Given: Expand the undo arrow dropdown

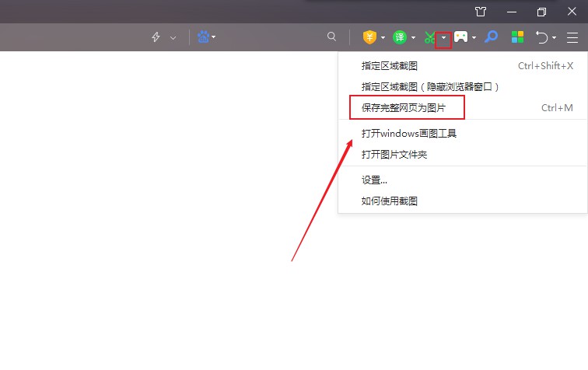Looking at the screenshot, I should tap(554, 37).
